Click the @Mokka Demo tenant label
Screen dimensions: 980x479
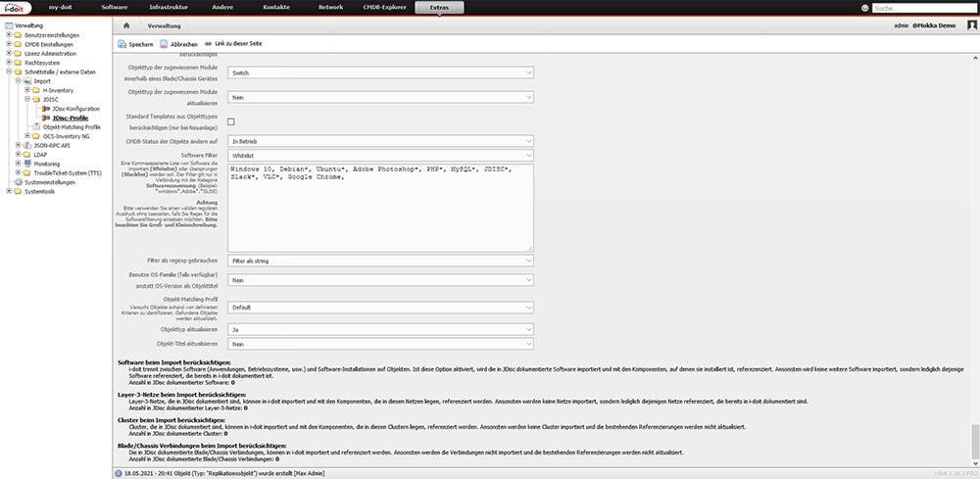pyautogui.click(x=934, y=25)
